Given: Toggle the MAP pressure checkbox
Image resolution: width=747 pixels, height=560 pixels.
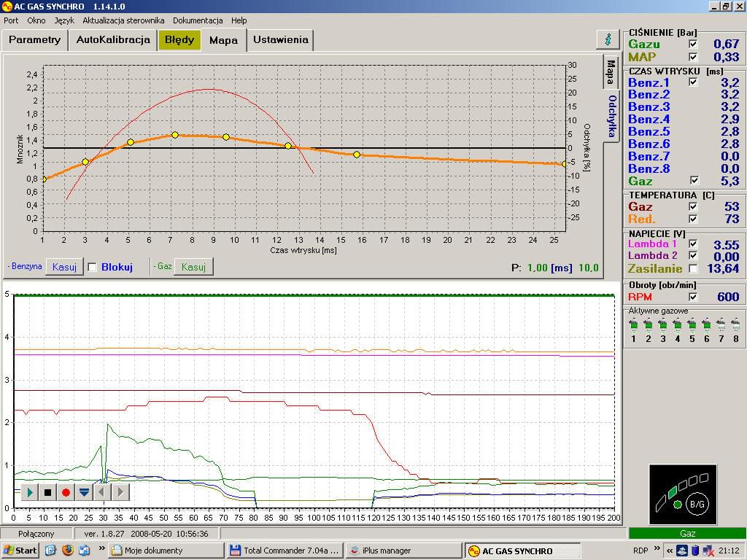Looking at the screenshot, I should (693, 57).
